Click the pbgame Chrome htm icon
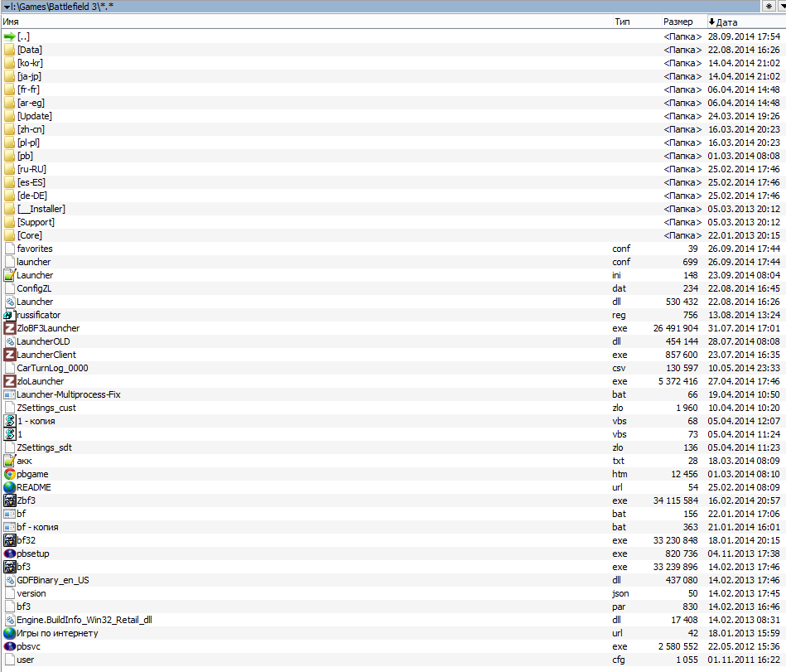 tap(9, 474)
